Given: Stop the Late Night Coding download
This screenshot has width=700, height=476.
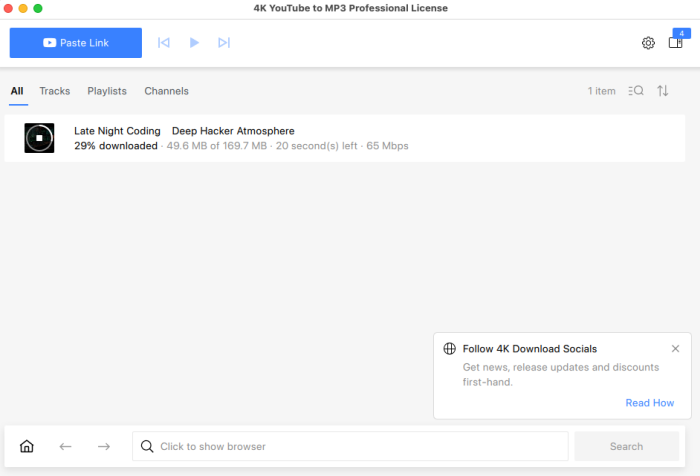Looking at the screenshot, I should 39,138.
